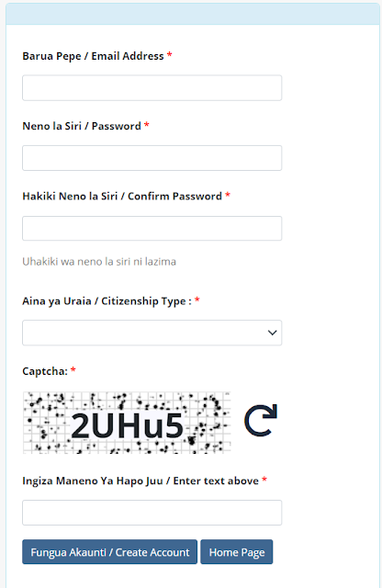
Task: Click the chevron arrow in Citizenship Type box
Action: pyautogui.click(x=272, y=333)
